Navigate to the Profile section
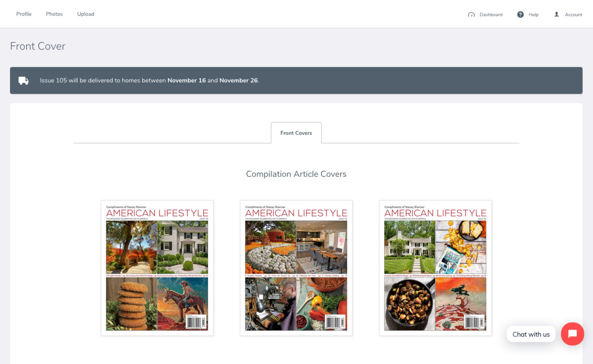The image size is (593, 364). pos(24,14)
